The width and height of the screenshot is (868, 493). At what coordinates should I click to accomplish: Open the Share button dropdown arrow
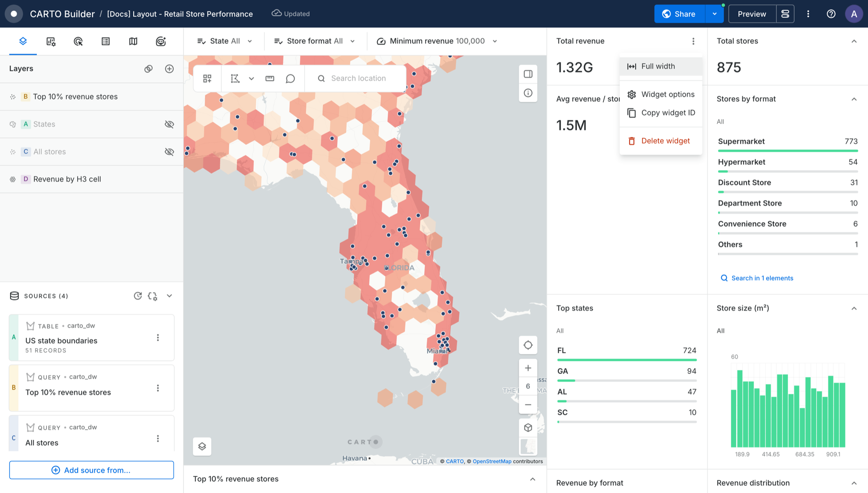click(714, 14)
